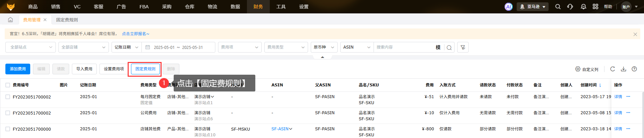Click the more options icon for the ¥-800 row
The width and height of the screenshot is (644, 138).
[628, 129]
